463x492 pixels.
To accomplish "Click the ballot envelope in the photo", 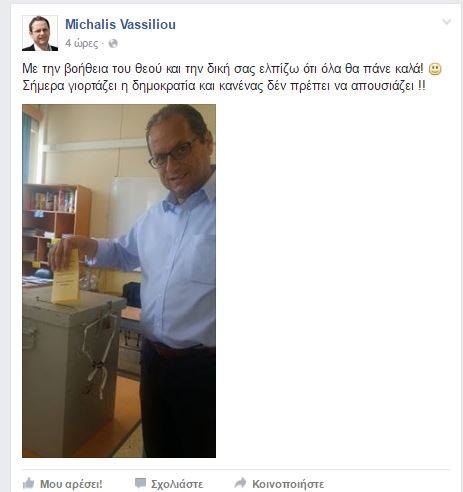I will [66, 278].
